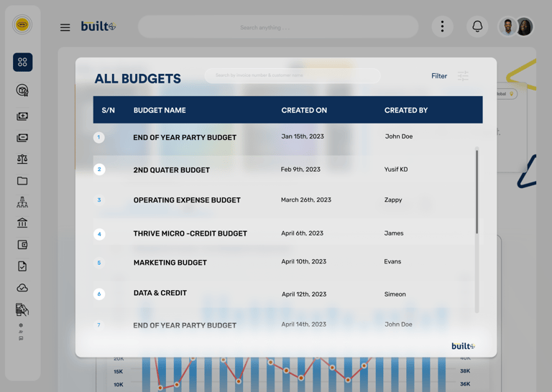Open the product box badge icon

tap(22, 90)
